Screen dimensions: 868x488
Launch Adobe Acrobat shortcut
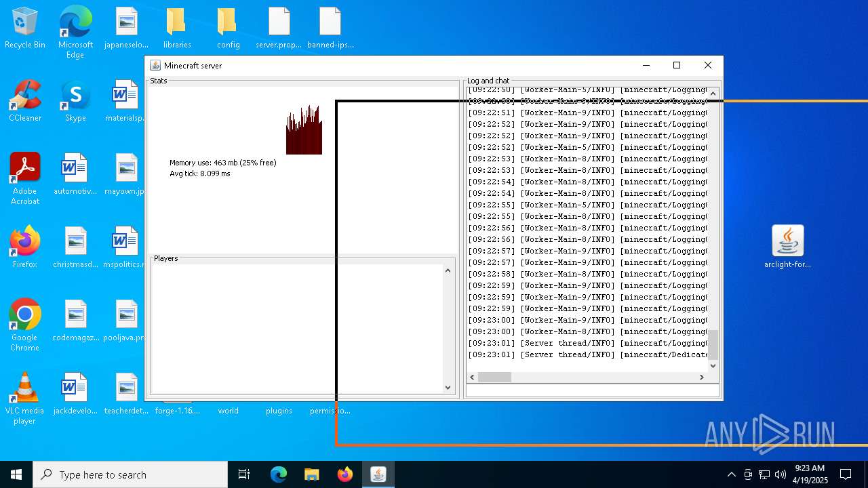(25, 179)
